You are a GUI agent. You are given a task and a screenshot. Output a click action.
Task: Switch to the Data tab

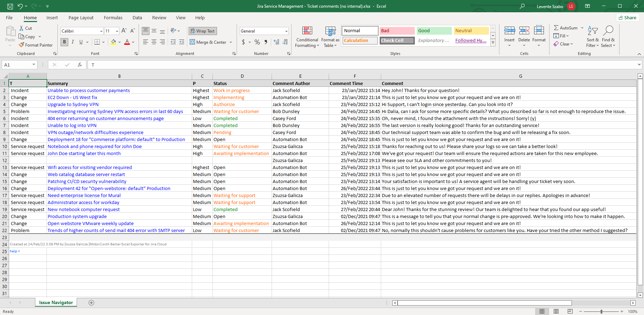[137, 18]
